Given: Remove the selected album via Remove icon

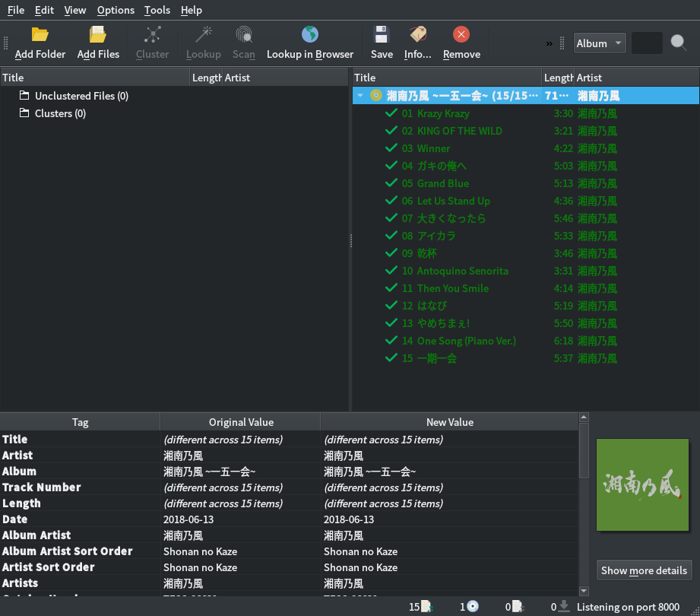Looking at the screenshot, I should pos(461,35).
